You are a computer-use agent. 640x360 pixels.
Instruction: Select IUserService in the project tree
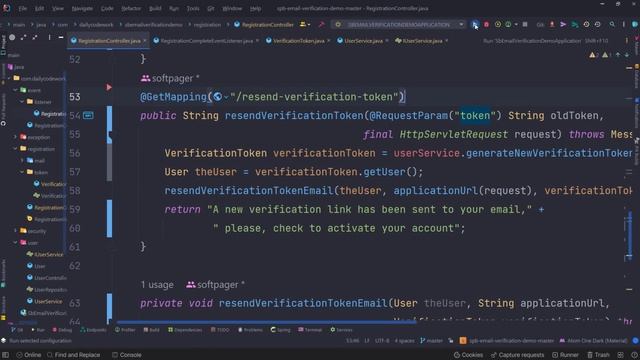(45, 254)
